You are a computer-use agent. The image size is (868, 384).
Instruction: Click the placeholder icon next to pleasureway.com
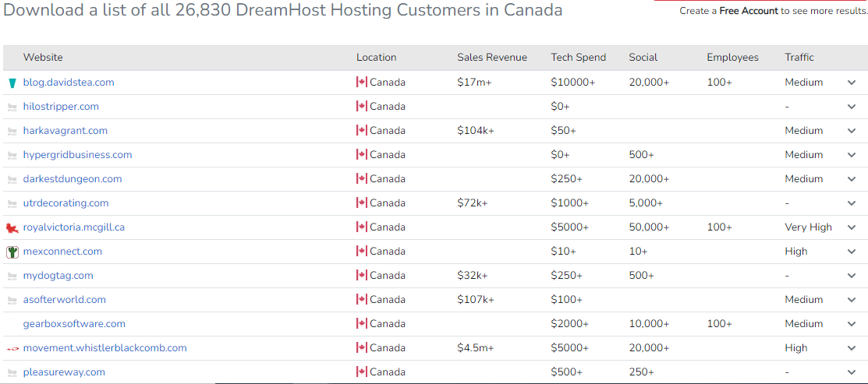[x=12, y=372]
